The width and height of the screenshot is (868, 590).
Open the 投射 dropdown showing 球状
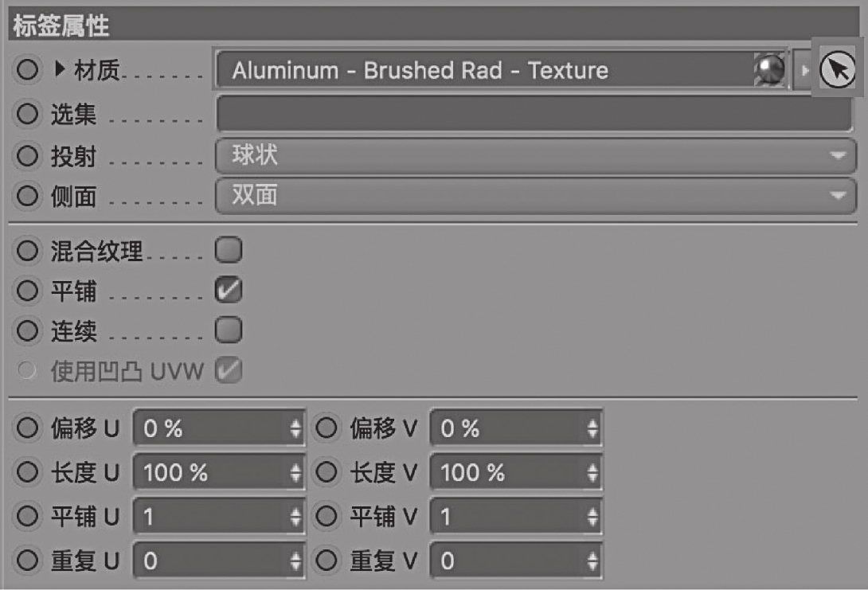(x=535, y=155)
